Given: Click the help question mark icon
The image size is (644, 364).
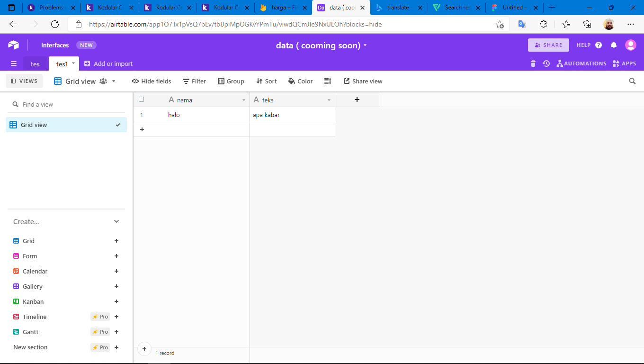Looking at the screenshot, I should (x=599, y=45).
